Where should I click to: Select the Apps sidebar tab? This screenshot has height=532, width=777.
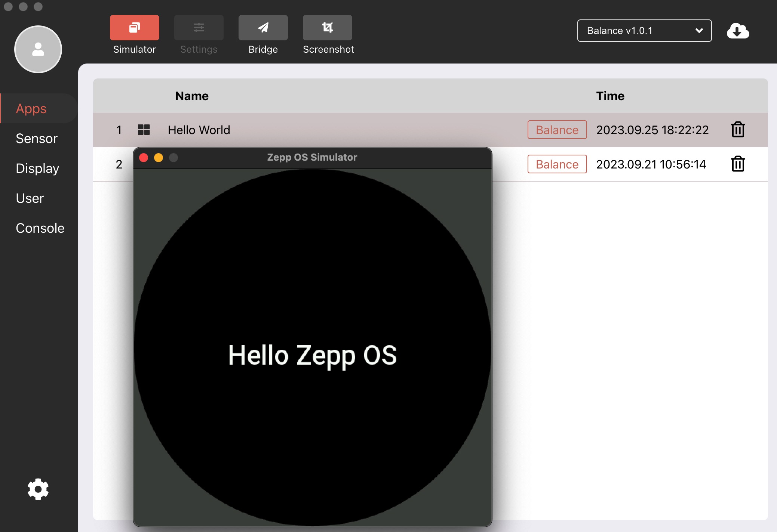31,109
